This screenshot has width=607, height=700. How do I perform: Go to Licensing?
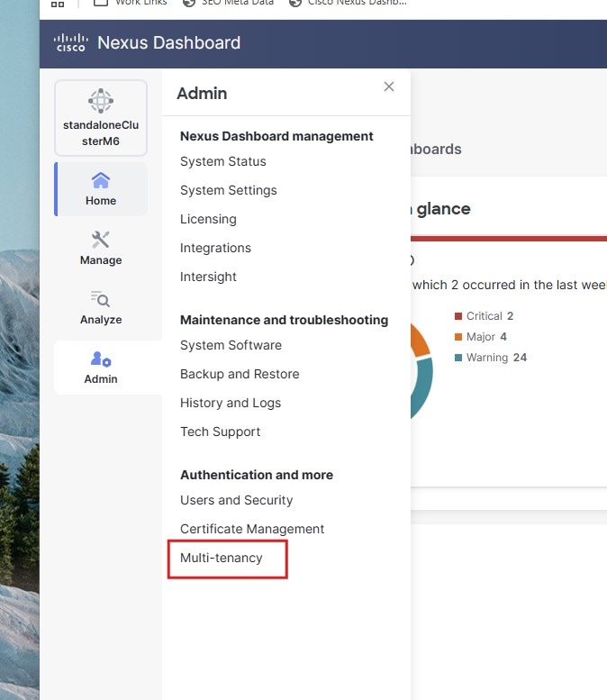pos(208,219)
